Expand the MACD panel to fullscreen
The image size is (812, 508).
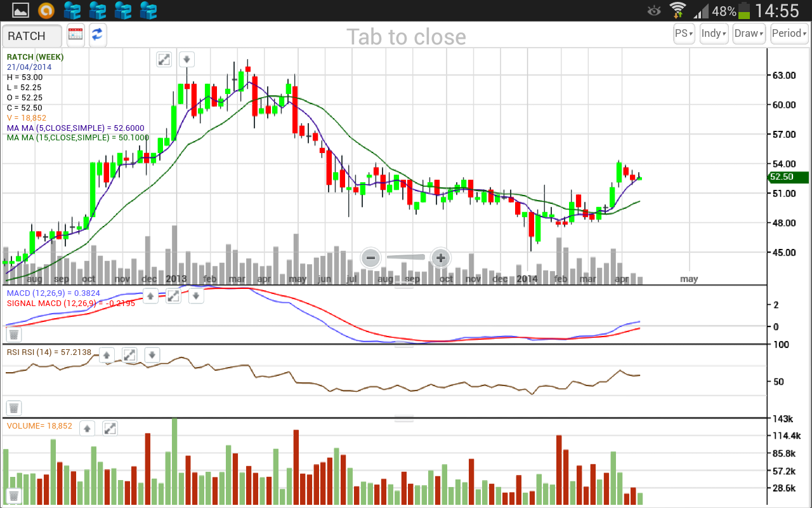(173, 296)
